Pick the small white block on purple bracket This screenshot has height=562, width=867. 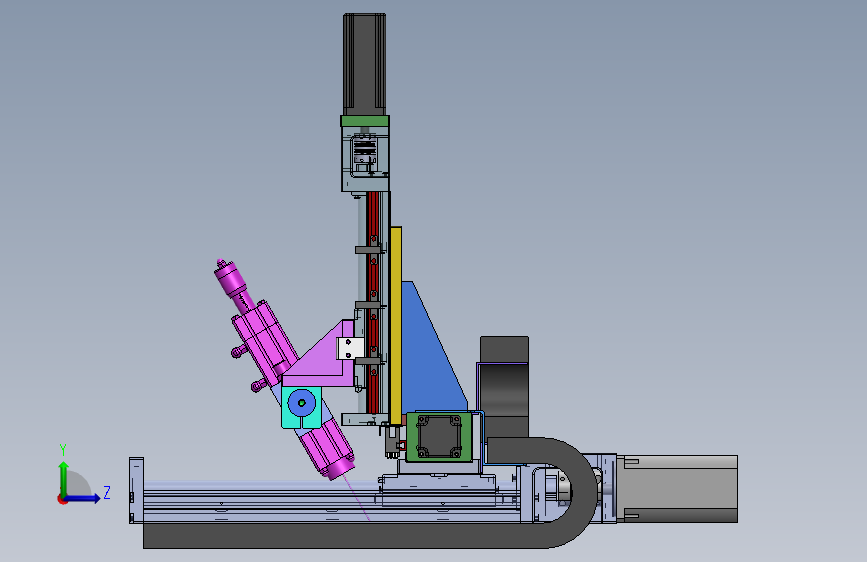coord(351,348)
